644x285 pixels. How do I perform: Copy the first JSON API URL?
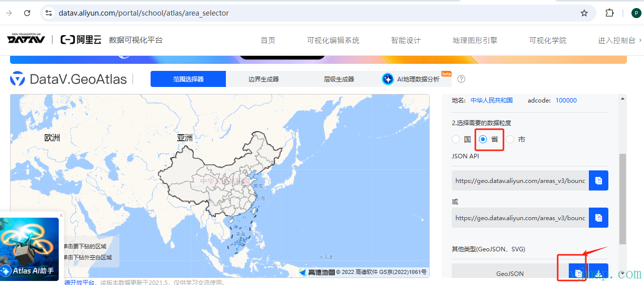[x=598, y=180]
